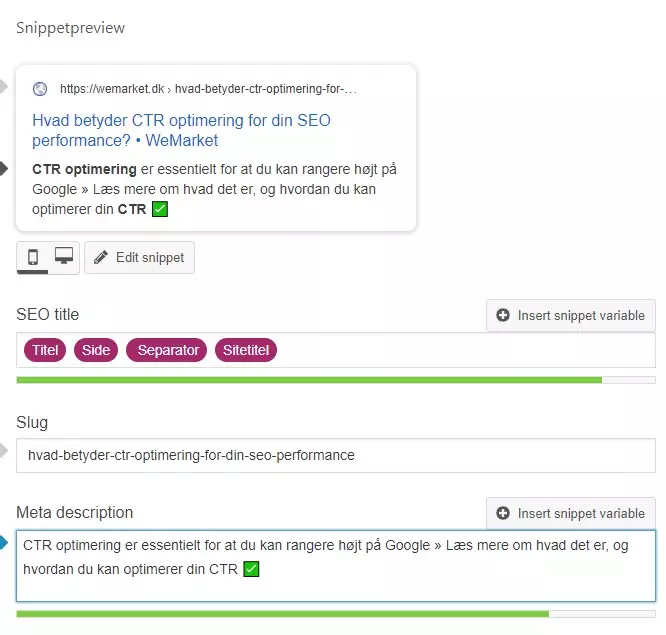Click the Slug input field
This screenshot has width=666, height=635.
point(336,455)
